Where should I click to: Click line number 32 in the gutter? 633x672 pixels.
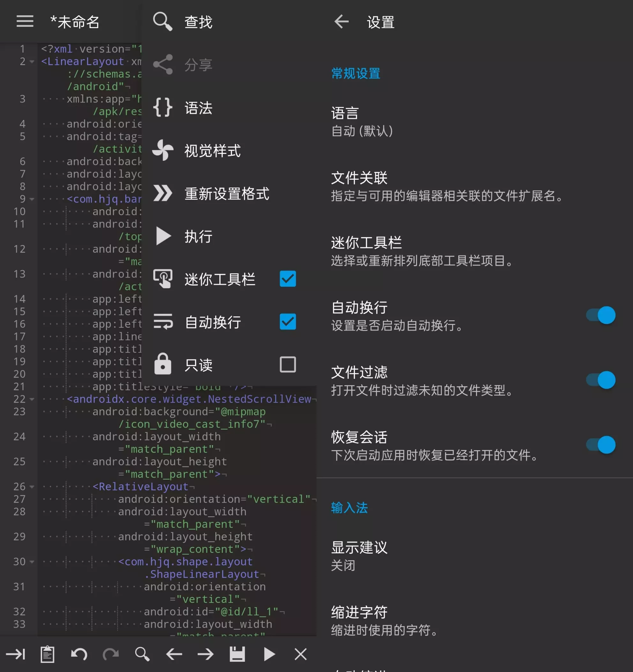(x=19, y=612)
